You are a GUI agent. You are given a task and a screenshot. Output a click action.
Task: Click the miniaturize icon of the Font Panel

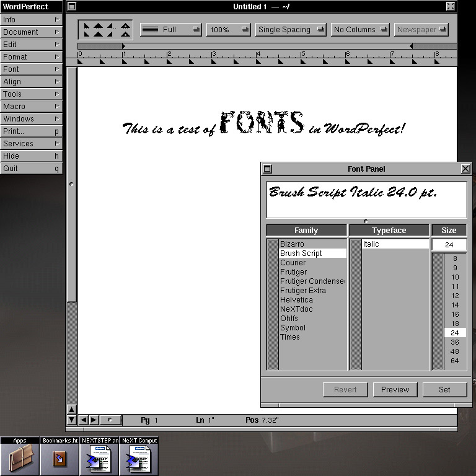(267, 169)
